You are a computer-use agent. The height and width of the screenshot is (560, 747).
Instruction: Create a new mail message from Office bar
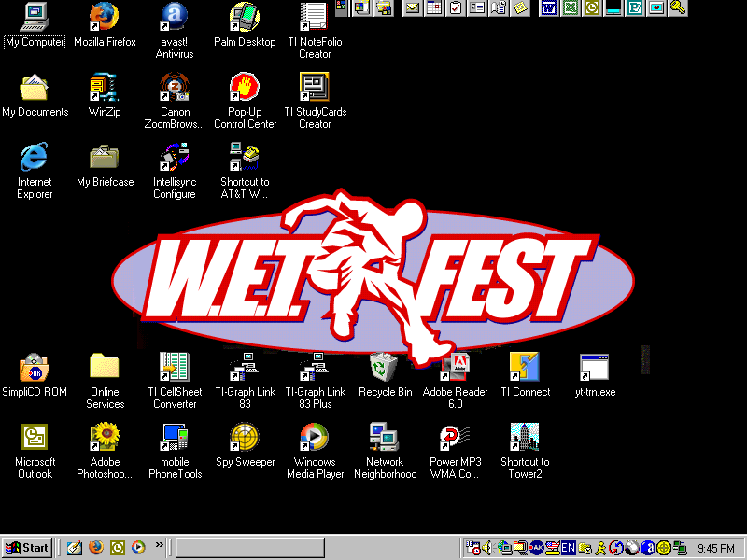tap(412, 7)
